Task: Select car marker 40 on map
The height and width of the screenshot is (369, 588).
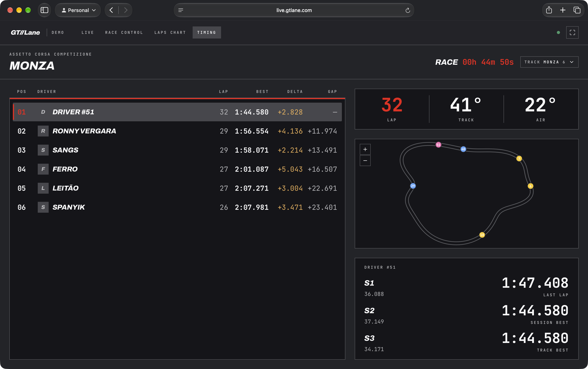Action: (463, 149)
